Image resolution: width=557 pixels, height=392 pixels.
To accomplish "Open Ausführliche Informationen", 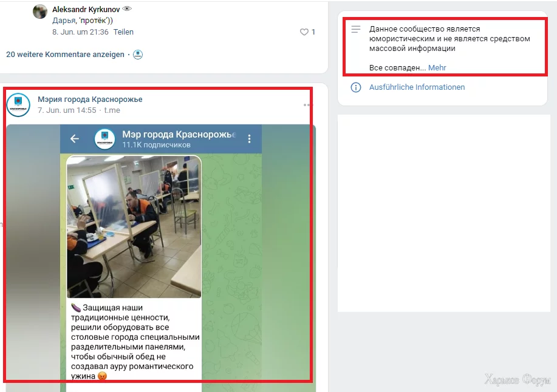I will pos(417,87).
